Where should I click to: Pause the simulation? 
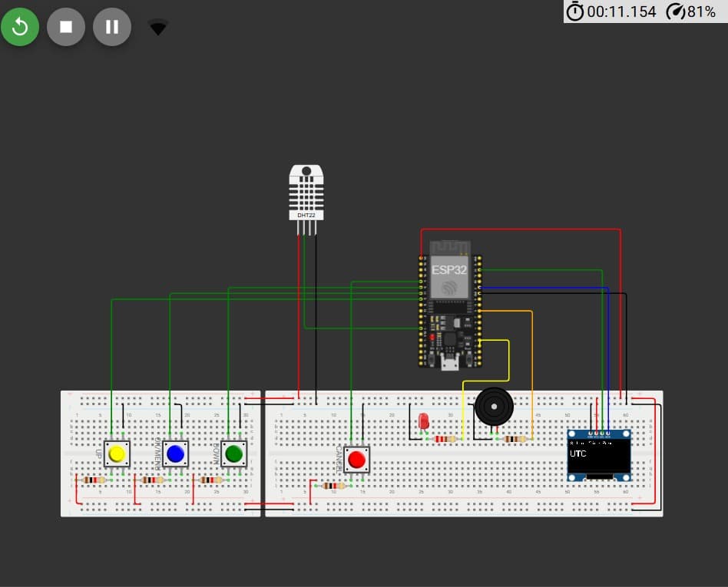tap(112, 27)
